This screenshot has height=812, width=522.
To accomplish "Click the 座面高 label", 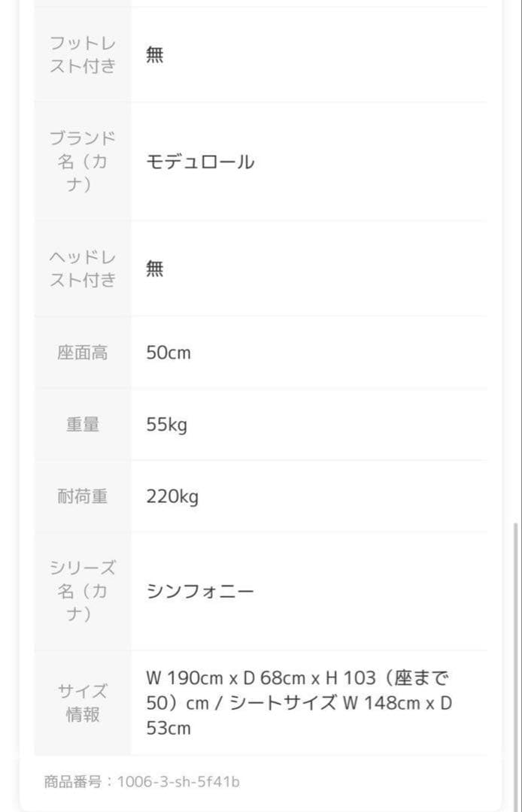I will pyautogui.click(x=83, y=353).
